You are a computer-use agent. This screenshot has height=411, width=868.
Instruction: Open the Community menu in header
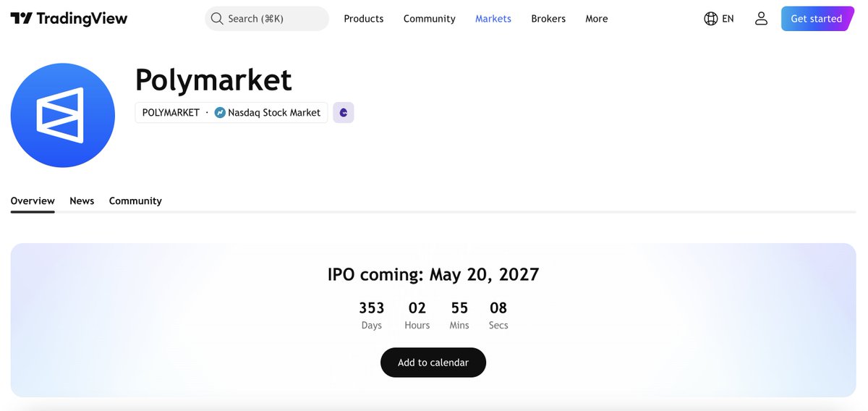pyautogui.click(x=430, y=19)
